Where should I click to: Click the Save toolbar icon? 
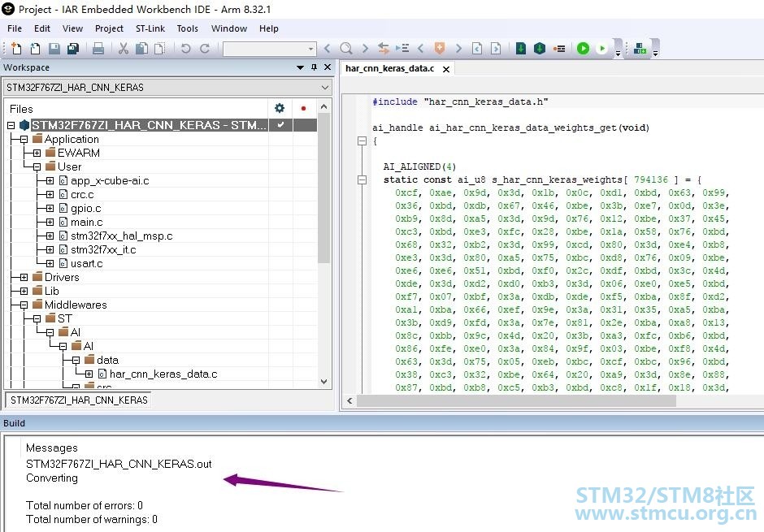(54, 48)
